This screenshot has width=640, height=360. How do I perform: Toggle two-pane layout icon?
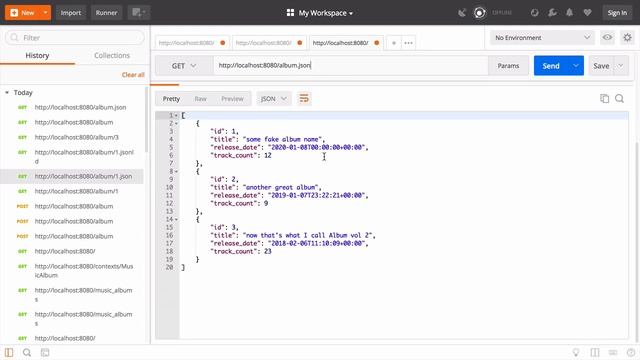point(595,352)
